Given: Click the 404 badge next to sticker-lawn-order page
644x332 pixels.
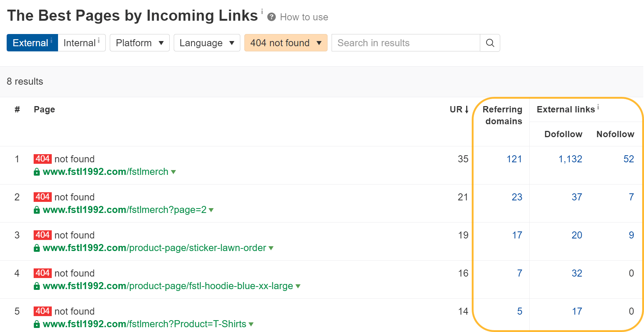Looking at the screenshot, I should [x=43, y=235].
